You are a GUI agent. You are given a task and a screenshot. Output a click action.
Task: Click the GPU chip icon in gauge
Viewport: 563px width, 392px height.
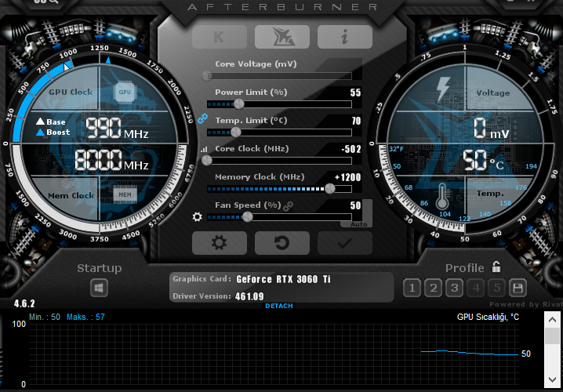(125, 93)
